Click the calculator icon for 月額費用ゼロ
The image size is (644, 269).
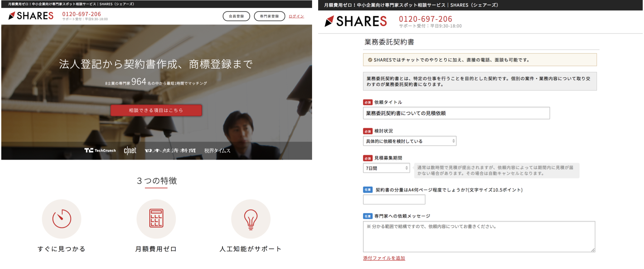click(156, 219)
